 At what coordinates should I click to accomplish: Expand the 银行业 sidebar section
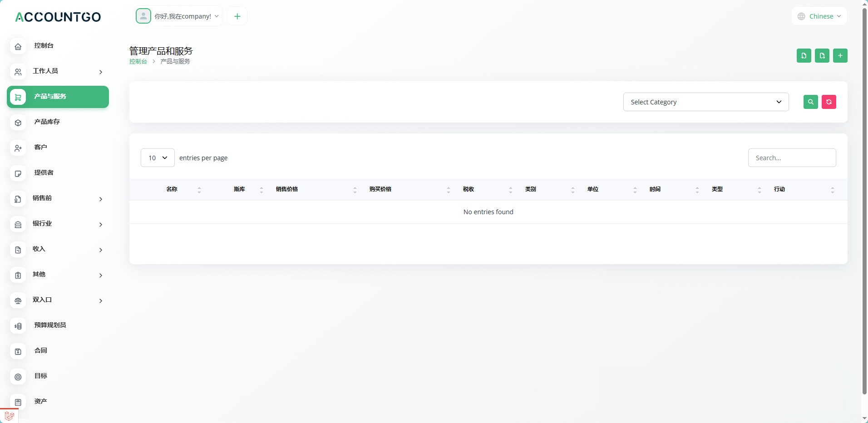pyautogui.click(x=58, y=224)
